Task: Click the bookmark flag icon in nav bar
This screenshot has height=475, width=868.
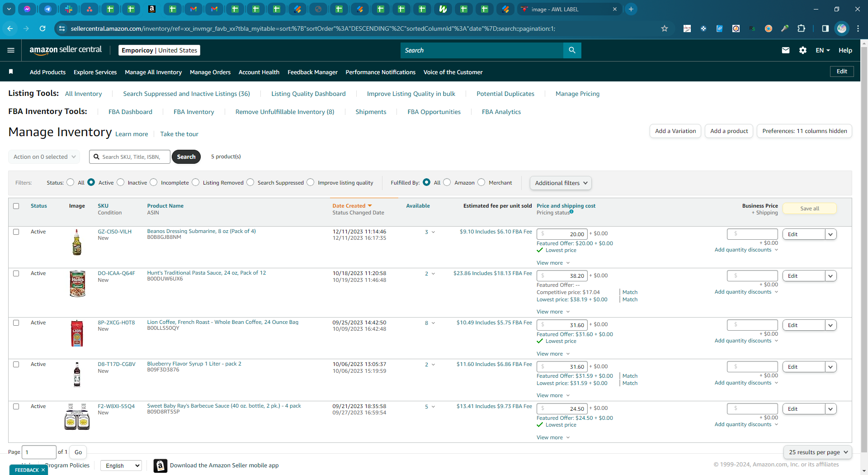Action: tap(11, 72)
